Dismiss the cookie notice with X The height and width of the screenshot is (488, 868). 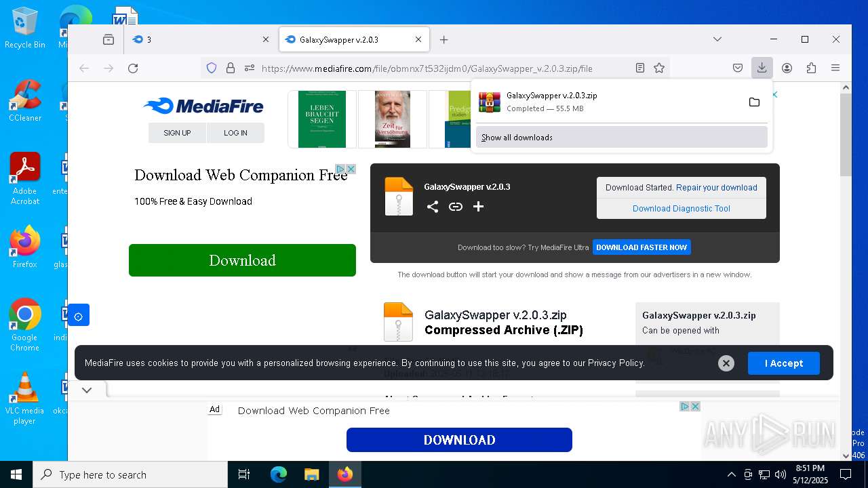726,363
